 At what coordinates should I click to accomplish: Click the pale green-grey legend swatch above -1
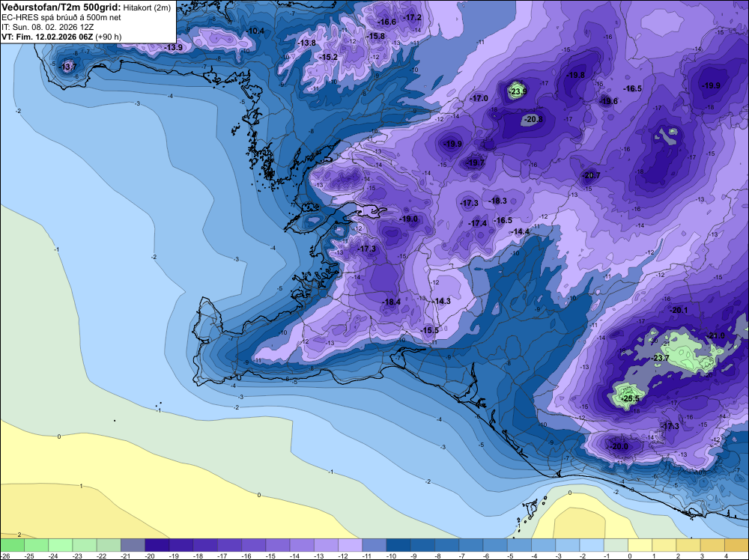[616, 545]
